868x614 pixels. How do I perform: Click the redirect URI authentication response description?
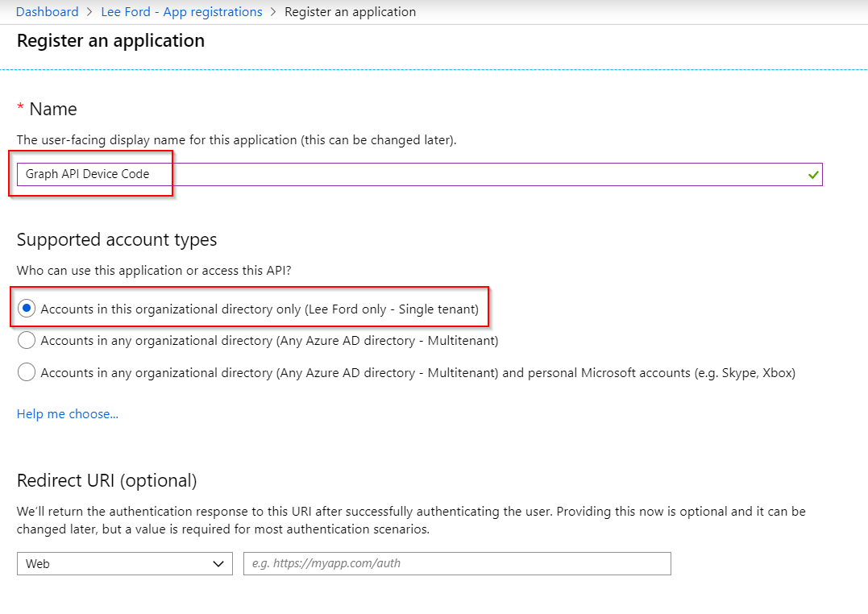point(411,520)
